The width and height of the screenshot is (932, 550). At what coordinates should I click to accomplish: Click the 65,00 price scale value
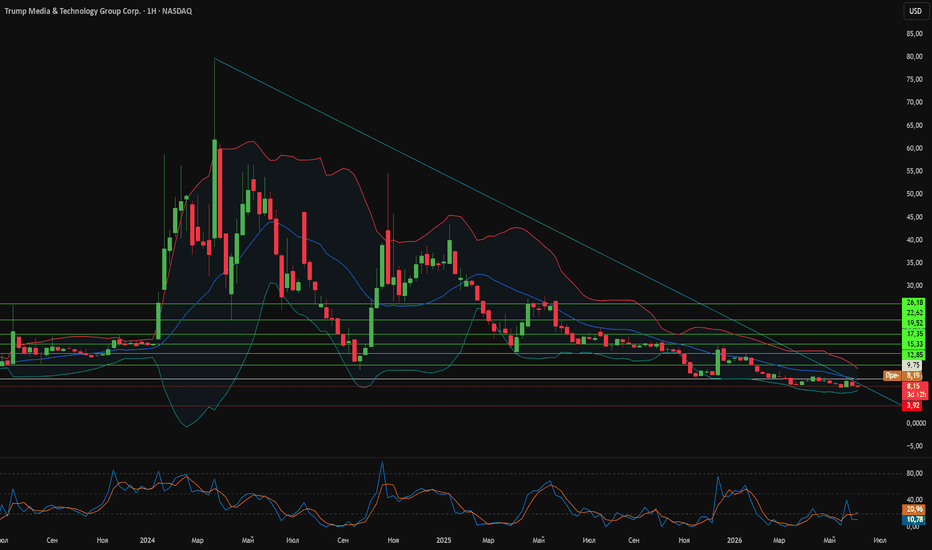914,125
